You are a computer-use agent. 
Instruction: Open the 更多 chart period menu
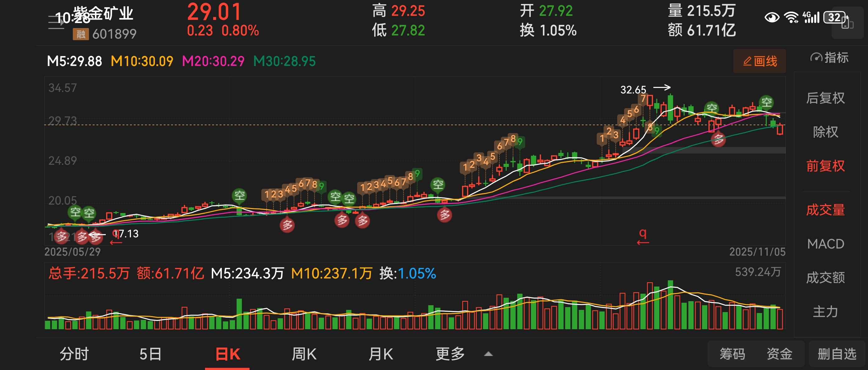tap(450, 354)
